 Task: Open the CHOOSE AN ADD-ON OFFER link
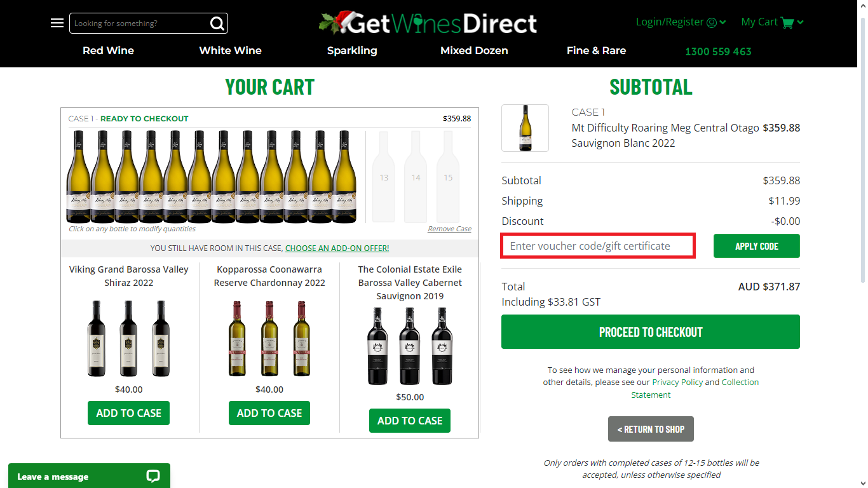click(337, 248)
